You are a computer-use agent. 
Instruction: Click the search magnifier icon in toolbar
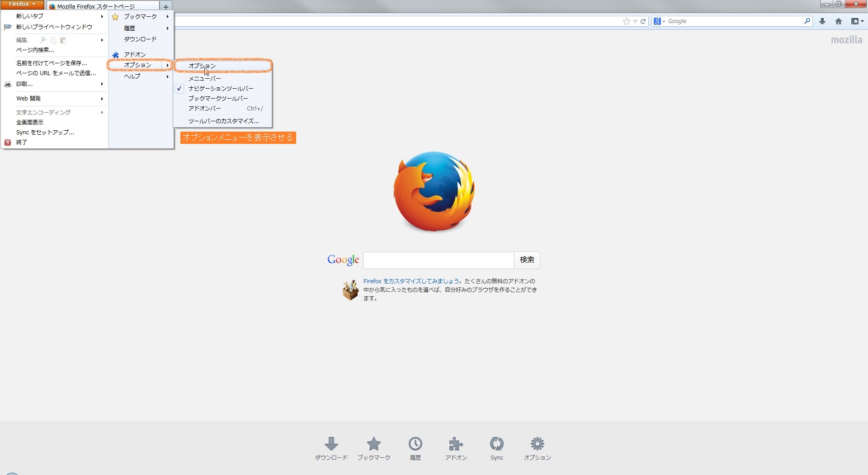(807, 21)
